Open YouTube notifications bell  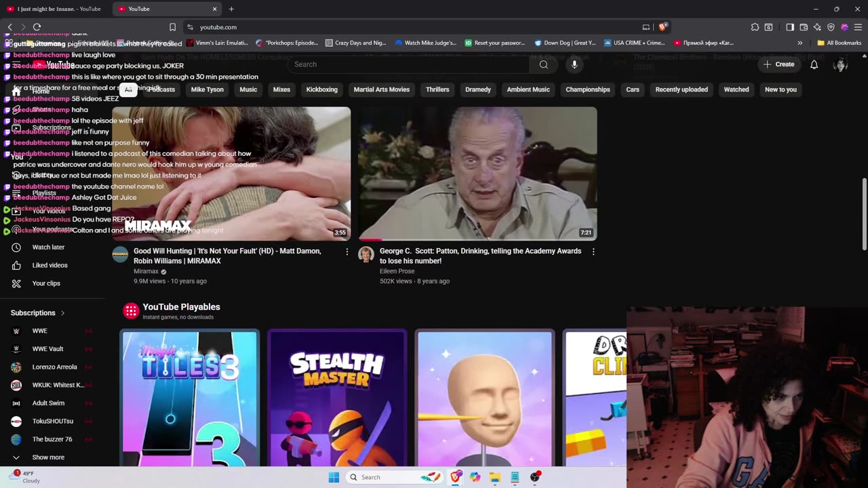click(x=814, y=64)
